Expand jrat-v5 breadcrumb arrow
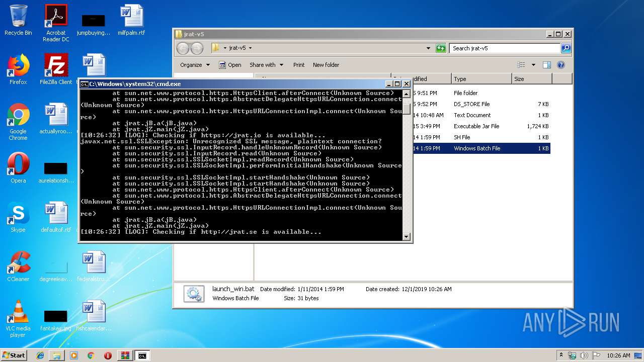The height and width of the screenshot is (362, 644). pos(250,48)
